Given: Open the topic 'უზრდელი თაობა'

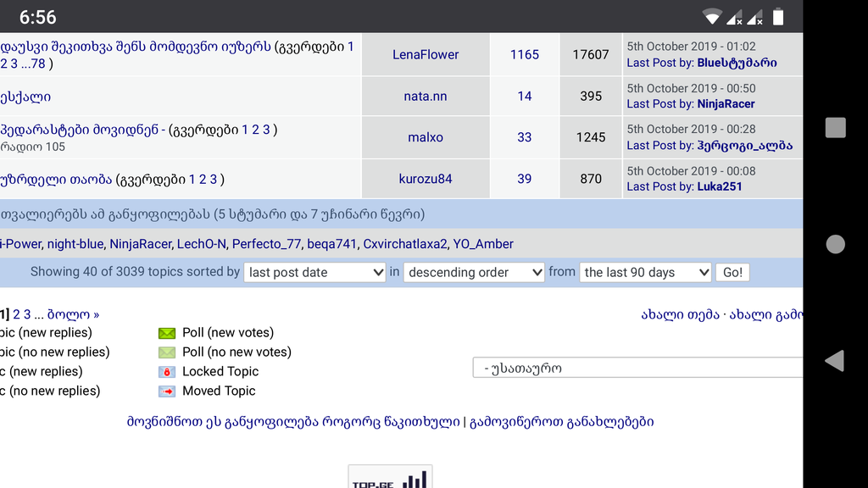Looking at the screenshot, I should (56, 180).
